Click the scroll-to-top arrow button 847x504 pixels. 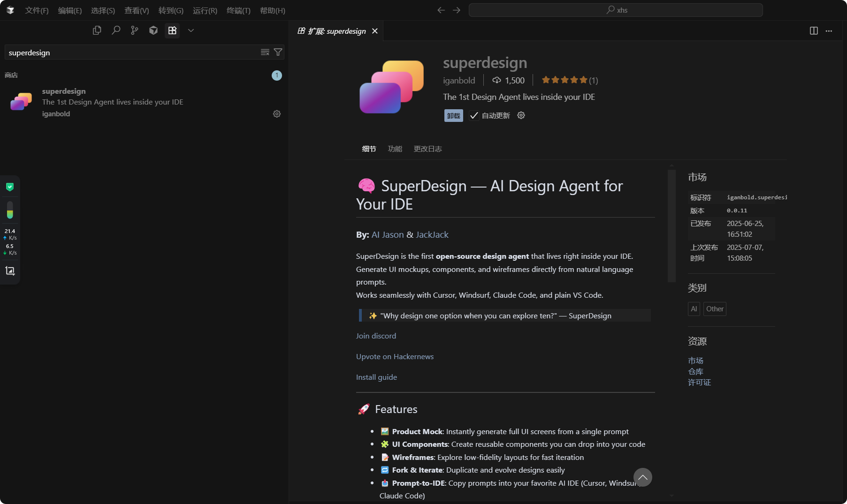643,477
